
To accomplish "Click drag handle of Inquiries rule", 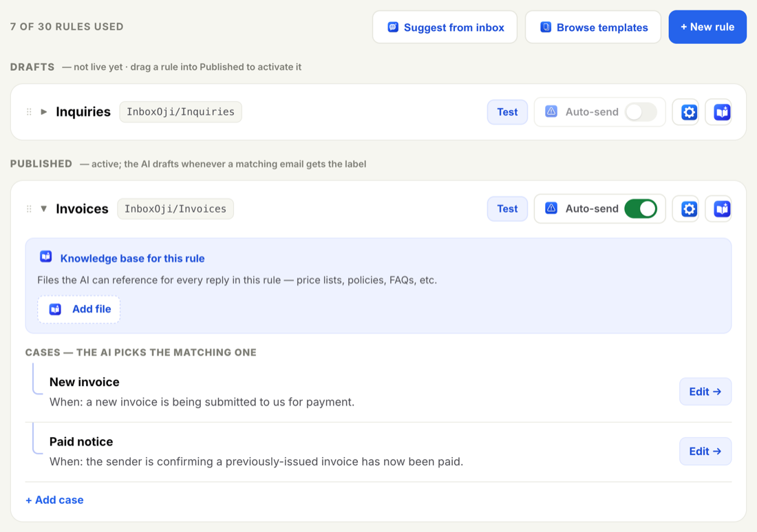I will [29, 112].
